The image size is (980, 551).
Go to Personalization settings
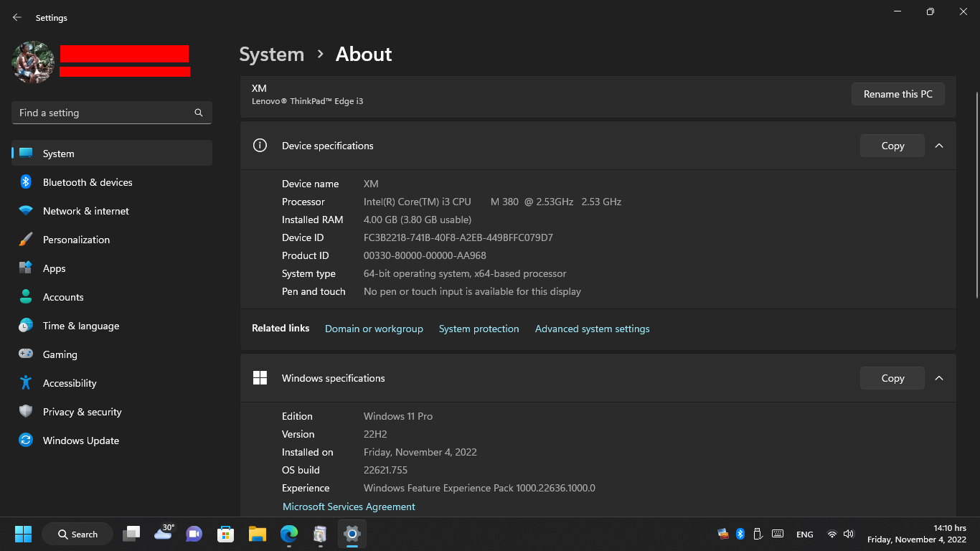pos(112,240)
